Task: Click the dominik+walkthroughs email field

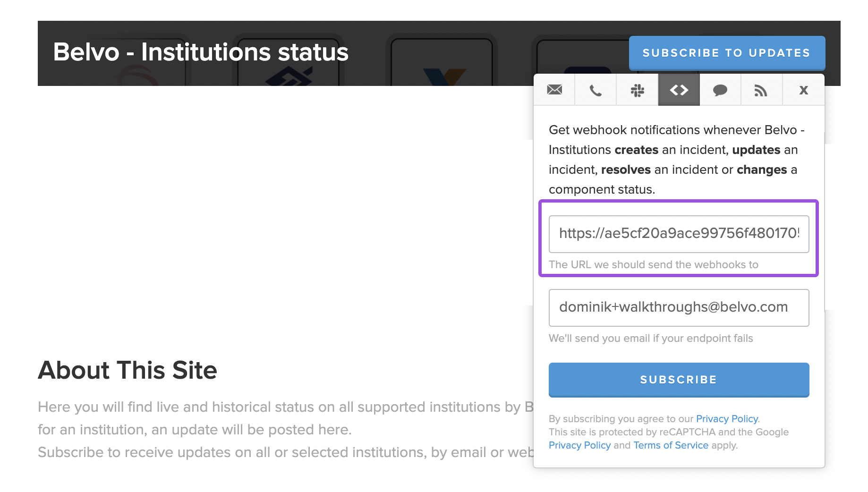Action: (x=679, y=307)
